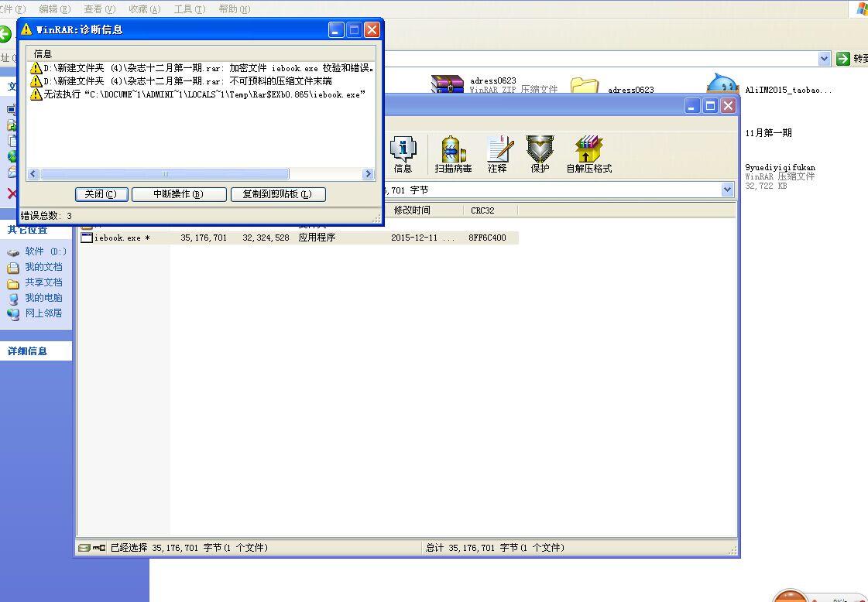Screen dimensions: 868x602
Task: Click the adress0623 WinRAR ZIP archive icon
Action: 448,84
